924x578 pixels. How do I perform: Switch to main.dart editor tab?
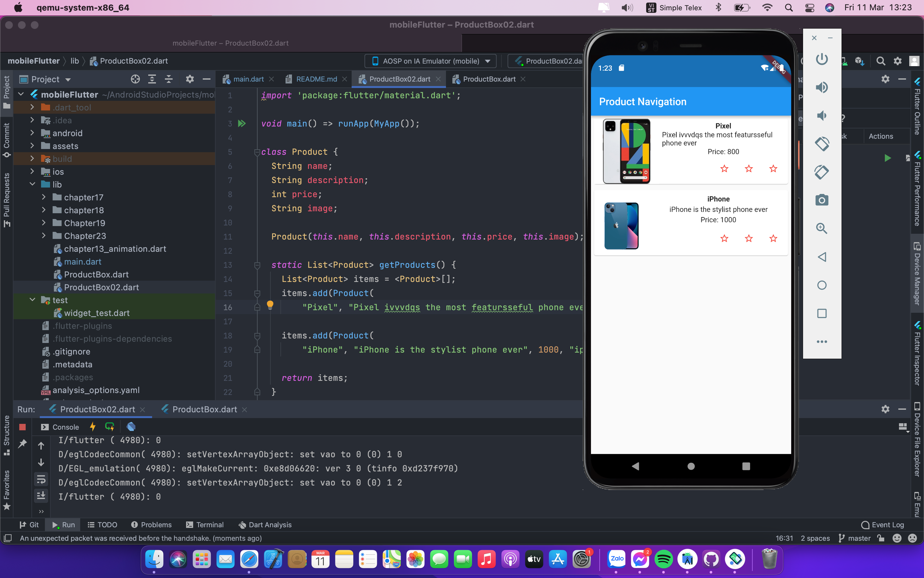(x=248, y=79)
